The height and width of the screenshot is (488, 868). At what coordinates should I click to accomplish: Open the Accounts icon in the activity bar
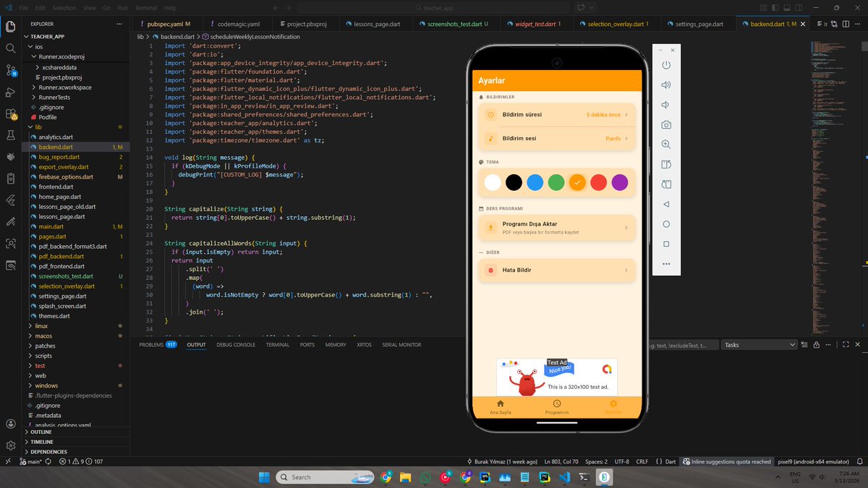[x=10, y=424]
